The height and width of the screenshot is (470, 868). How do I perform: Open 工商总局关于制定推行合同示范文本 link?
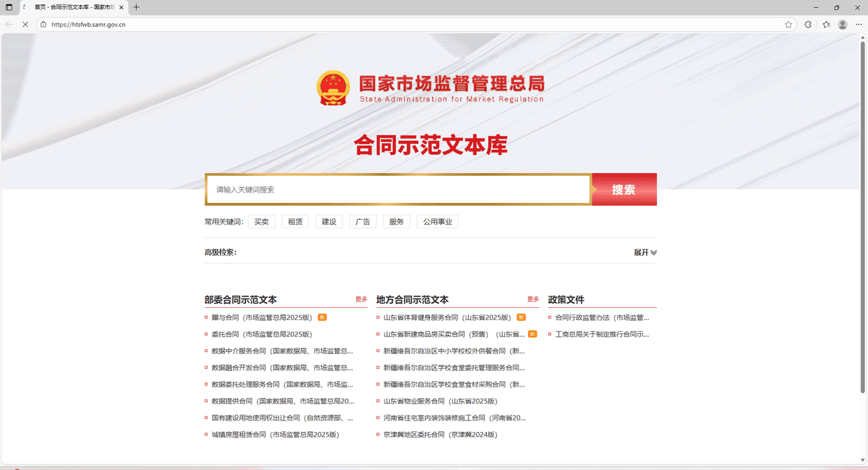pyautogui.click(x=602, y=334)
